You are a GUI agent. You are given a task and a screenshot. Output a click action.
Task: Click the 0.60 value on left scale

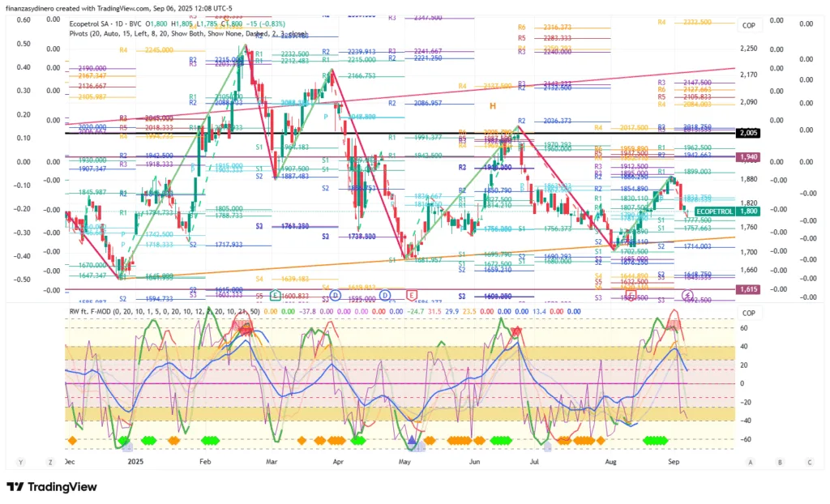click(x=24, y=19)
